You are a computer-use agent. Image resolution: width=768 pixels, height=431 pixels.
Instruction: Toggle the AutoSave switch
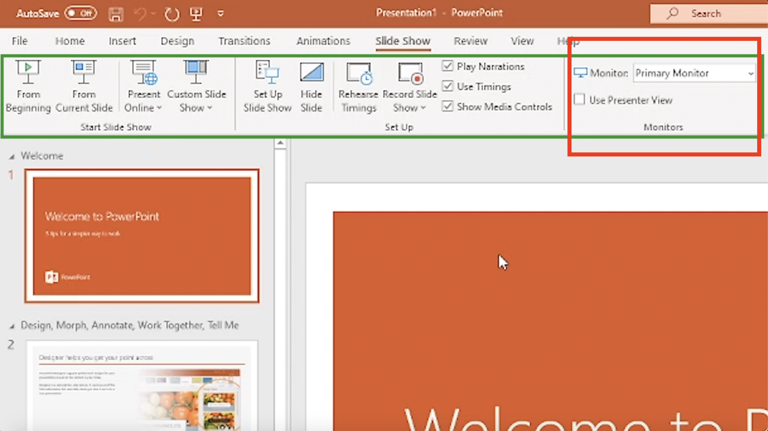click(81, 13)
